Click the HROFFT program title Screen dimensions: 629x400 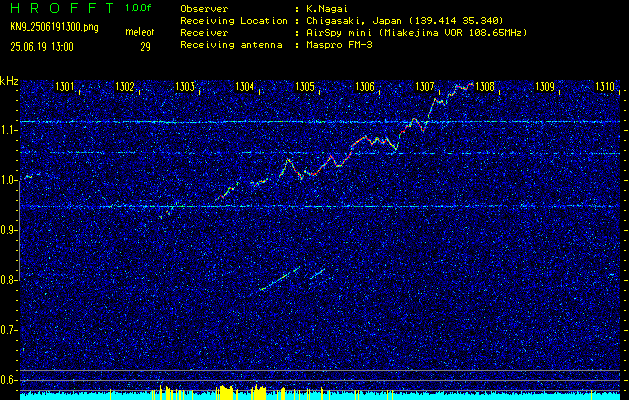tap(64, 8)
